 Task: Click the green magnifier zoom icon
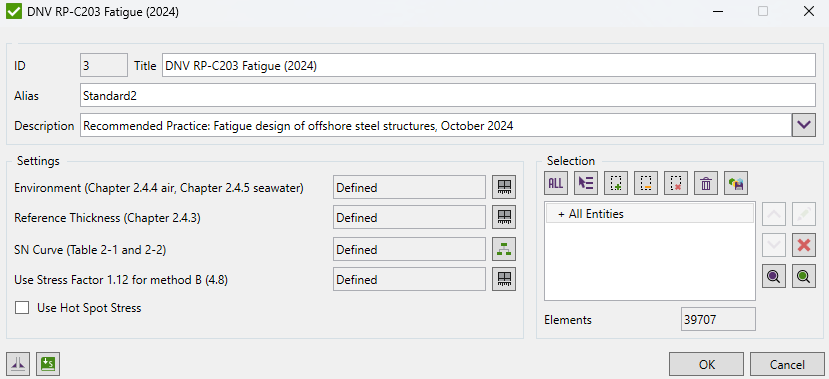[x=804, y=276]
